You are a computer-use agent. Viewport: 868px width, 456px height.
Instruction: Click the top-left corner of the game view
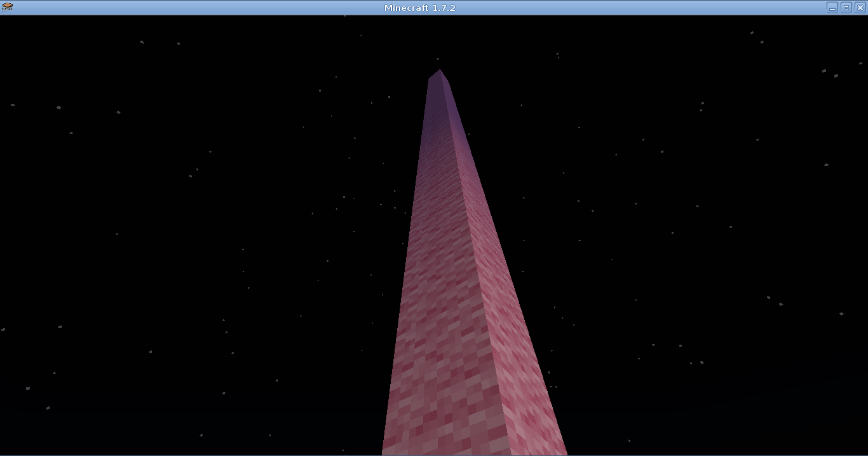[x=3, y=18]
